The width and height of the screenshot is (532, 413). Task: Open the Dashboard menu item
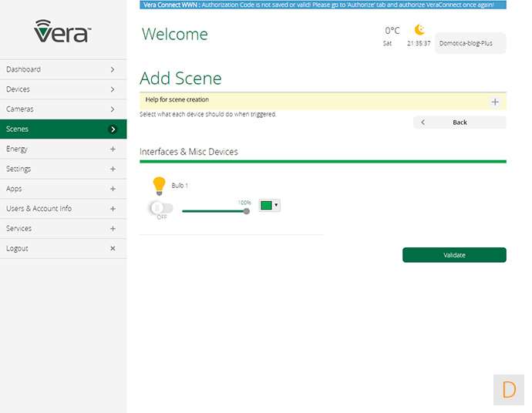pyautogui.click(x=62, y=69)
